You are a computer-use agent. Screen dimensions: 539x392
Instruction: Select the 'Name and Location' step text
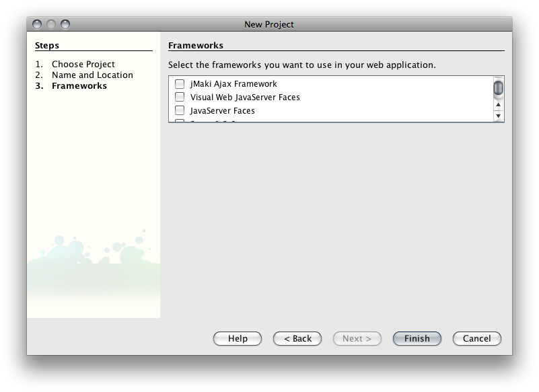(x=92, y=75)
